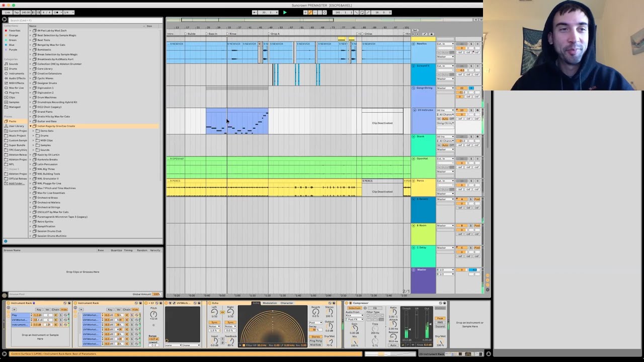644x362 pixels.
Task: Toggle the Compressor Sidechain button
Action: coord(354,308)
